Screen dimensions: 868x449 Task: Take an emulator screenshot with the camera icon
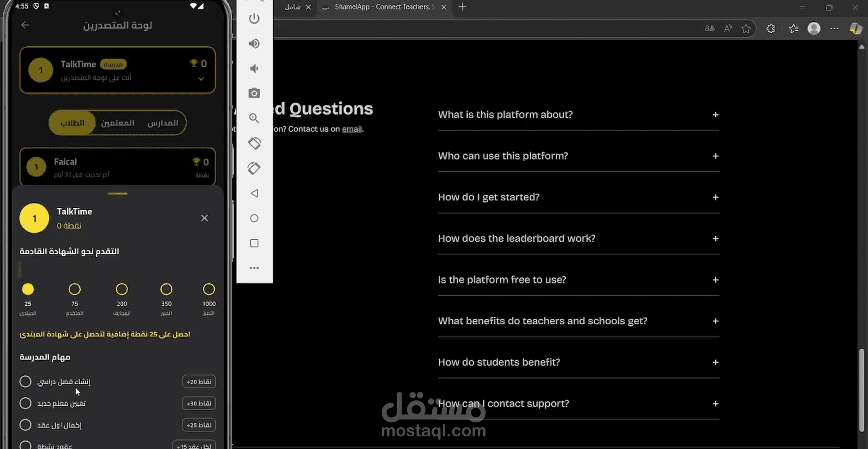(x=254, y=93)
